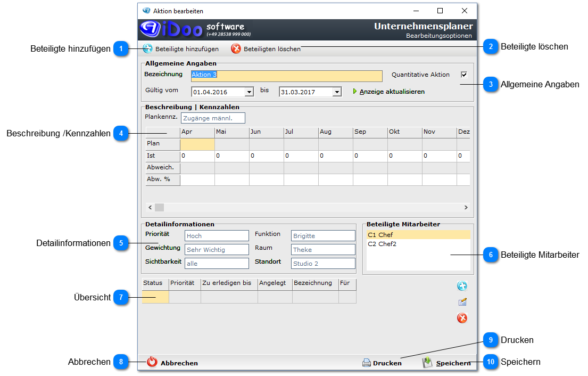The width and height of the screenshot is (588, 376).
Task: Click the highlighted Status cell in the Übersicht table
Action: (155, 297)
